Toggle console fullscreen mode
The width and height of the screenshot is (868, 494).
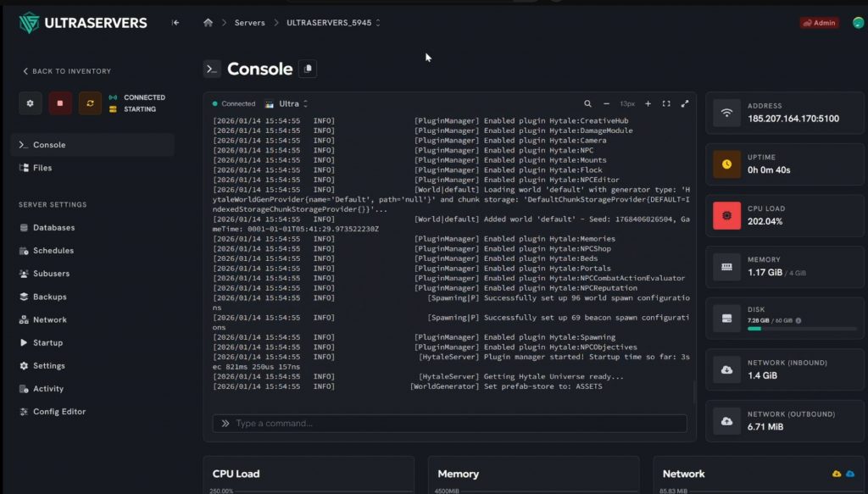(x=666, y=103)
